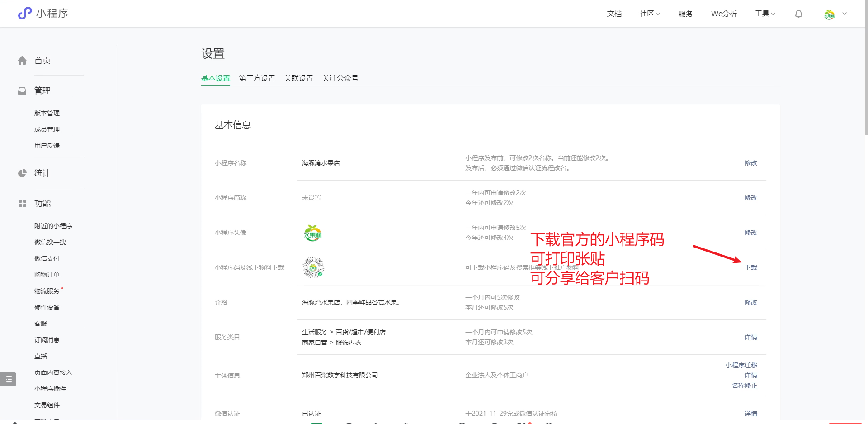Open 微信搜一搜 in sidebar
The image size is (868, 424).
pyautogui.click(x=50, y=242)
